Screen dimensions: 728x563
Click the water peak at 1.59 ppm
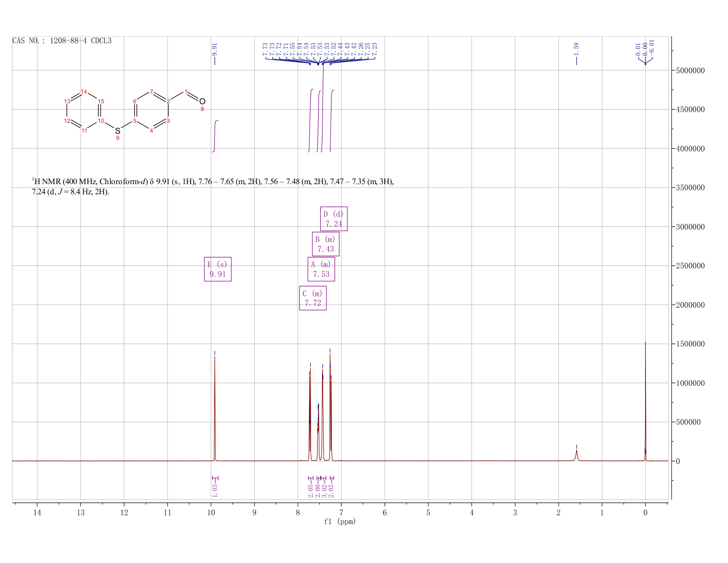(x=576, y=455)
